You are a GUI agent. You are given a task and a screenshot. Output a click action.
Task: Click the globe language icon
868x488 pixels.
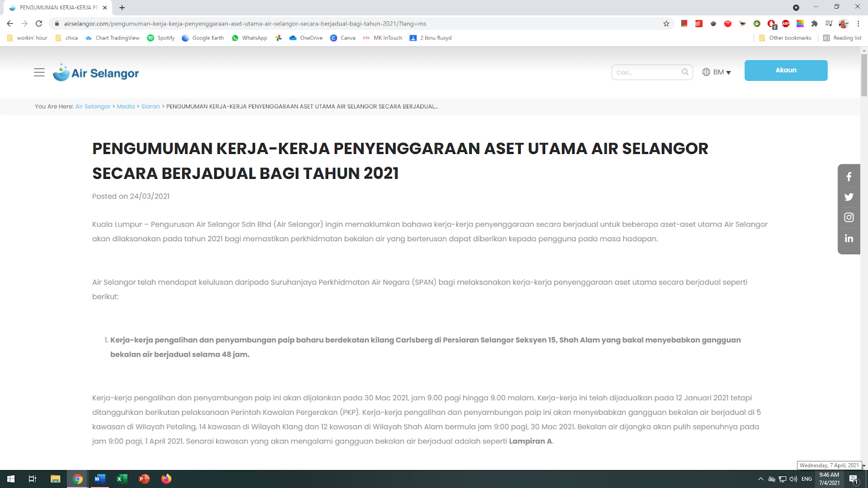tap(706, 72)
